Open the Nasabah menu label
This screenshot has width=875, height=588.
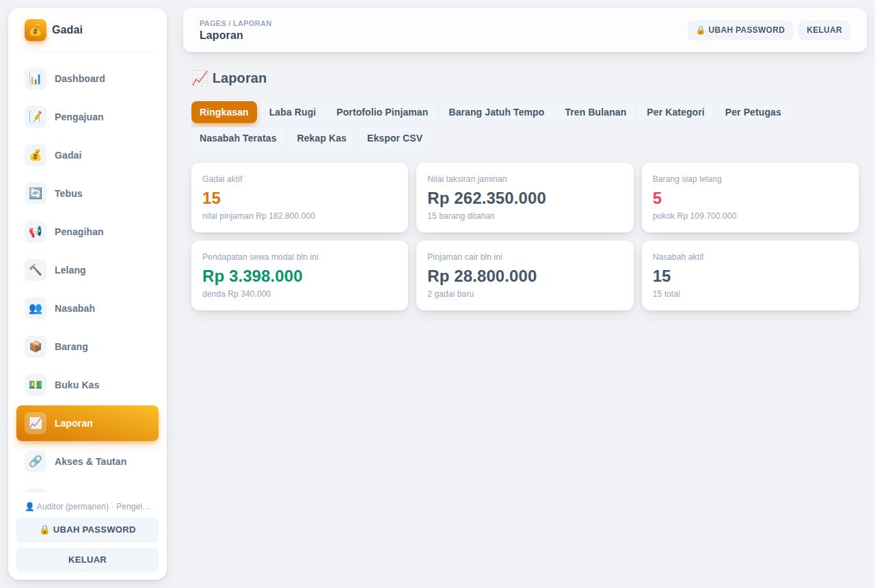click(x=75, y=308)
